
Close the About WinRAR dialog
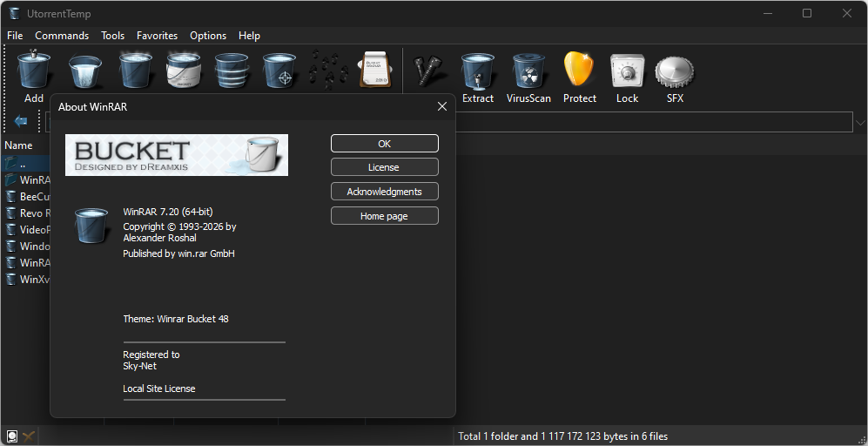click(441, 106)
